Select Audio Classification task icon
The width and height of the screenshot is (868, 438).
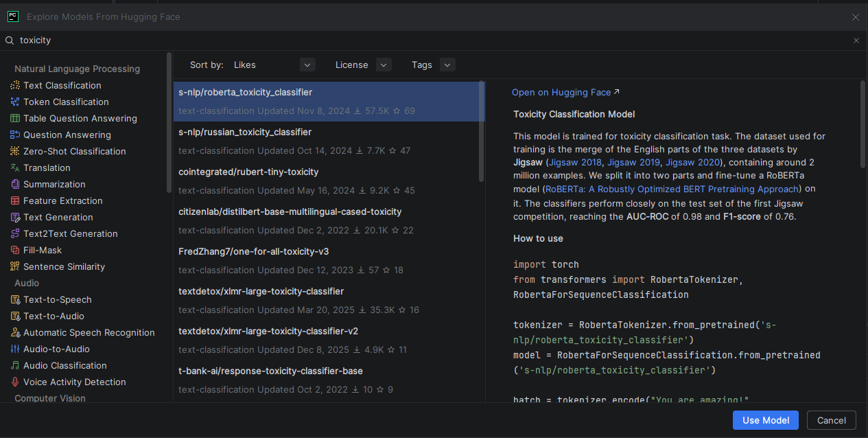click(x=15, y=365)
